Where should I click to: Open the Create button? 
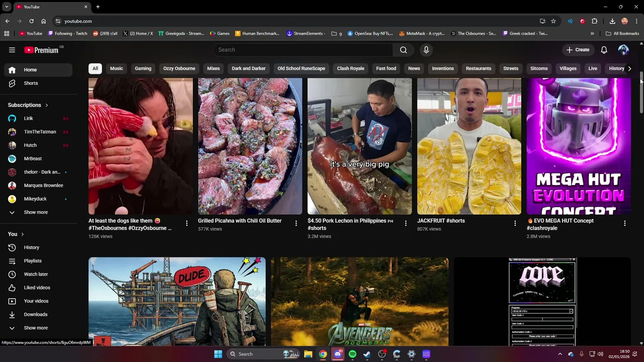point(578,50)
